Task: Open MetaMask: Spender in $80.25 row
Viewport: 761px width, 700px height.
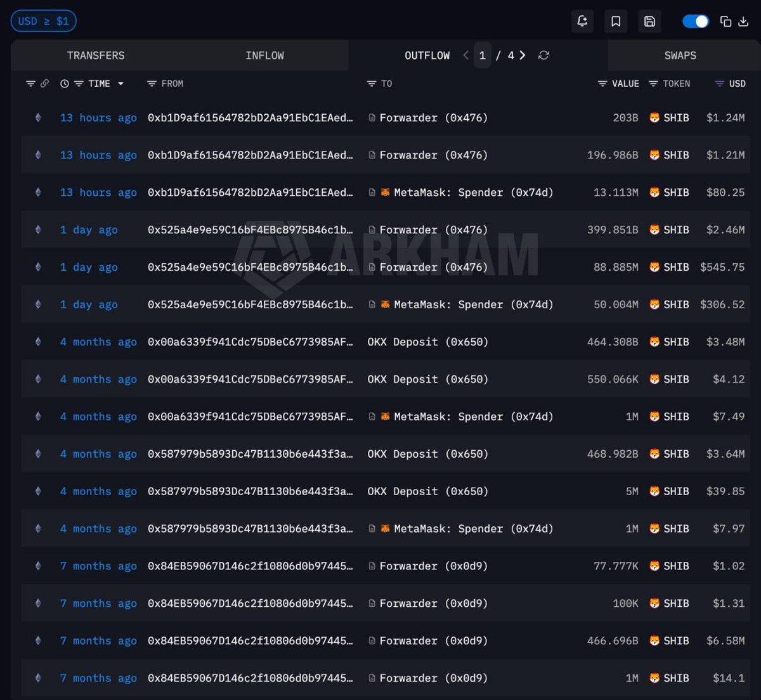Action: (x=473, y=193)
